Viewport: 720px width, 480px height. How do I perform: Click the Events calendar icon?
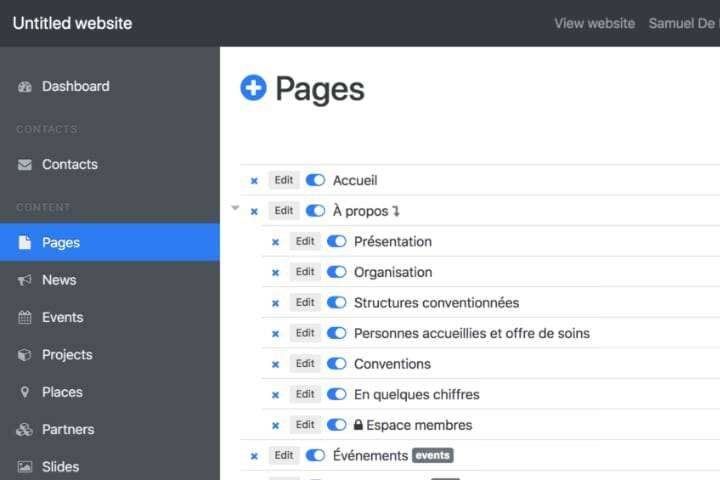tap(25, 317)
